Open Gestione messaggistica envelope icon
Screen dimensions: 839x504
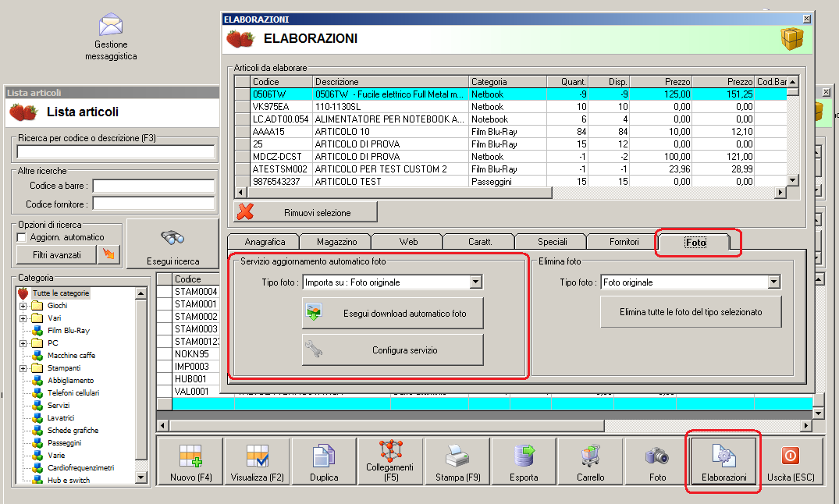tap(111, 25)
